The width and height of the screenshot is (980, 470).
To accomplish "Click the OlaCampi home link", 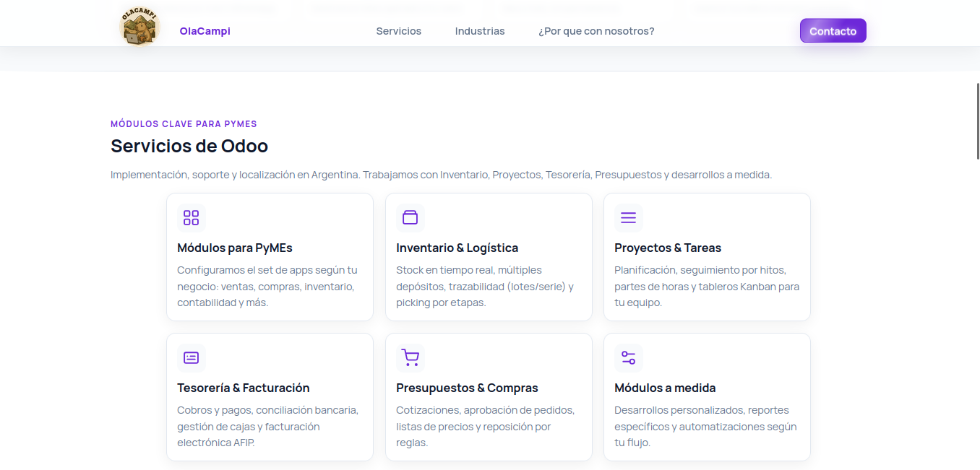I will [205, 31].
